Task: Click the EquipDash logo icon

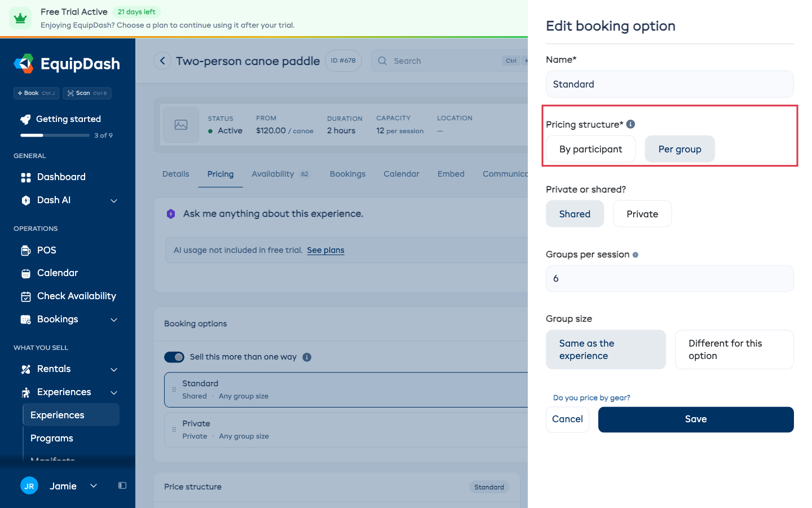Action: tap(24, 64)
